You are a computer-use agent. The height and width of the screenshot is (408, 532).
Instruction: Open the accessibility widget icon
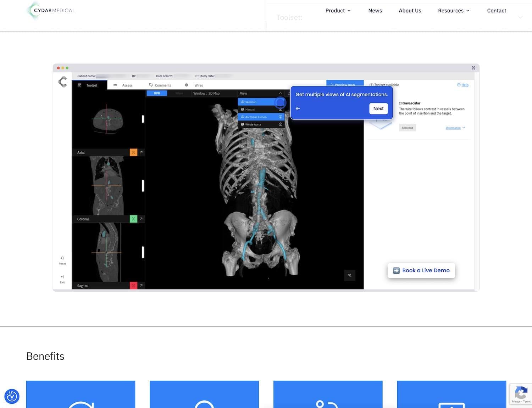pos(12,396)
